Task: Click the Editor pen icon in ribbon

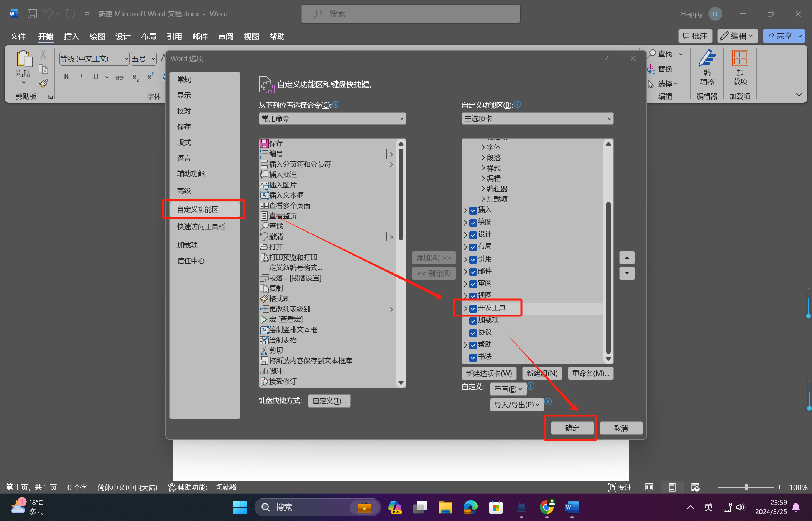Action: 707,58
